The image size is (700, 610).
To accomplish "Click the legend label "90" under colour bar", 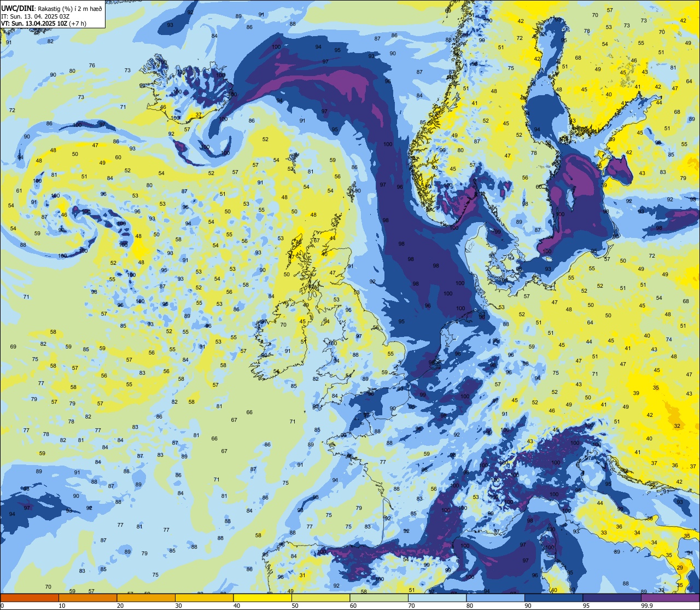I will point(528,606).
